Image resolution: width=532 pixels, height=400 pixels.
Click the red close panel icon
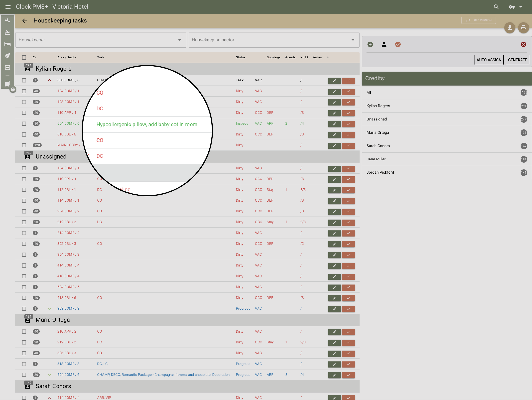point(523,44)
